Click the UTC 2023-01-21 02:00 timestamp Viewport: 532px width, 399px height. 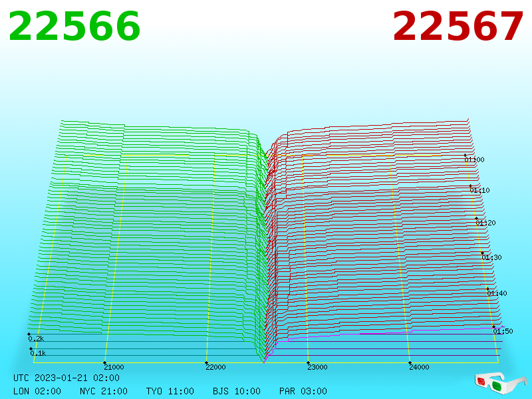pyautogui.click(x=66, y=378)
